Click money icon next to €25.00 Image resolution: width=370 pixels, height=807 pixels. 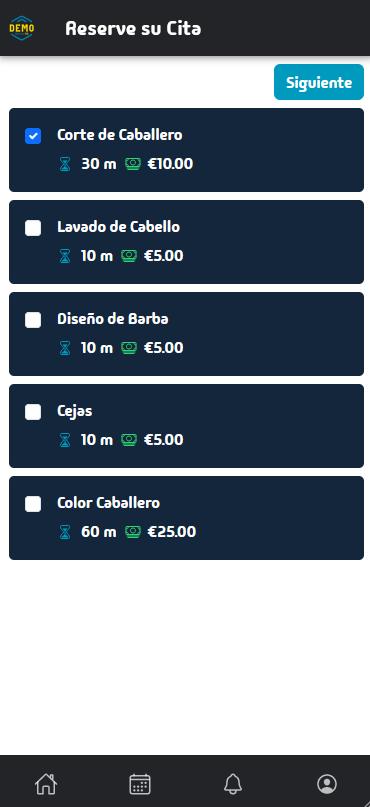coord(133,532)
